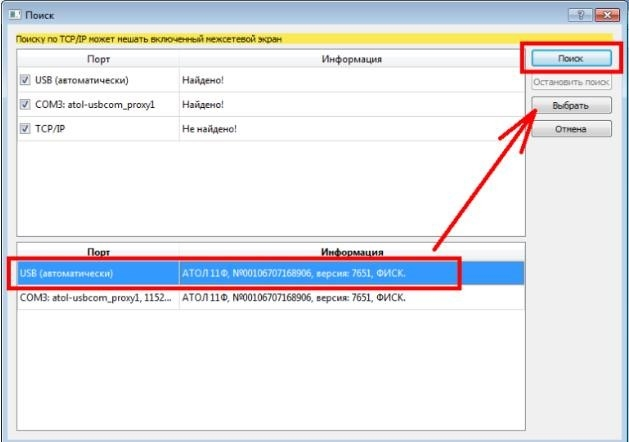Screen dimensions: 629x442
Task: Click the Поиск search button
Action: point(571,59)
